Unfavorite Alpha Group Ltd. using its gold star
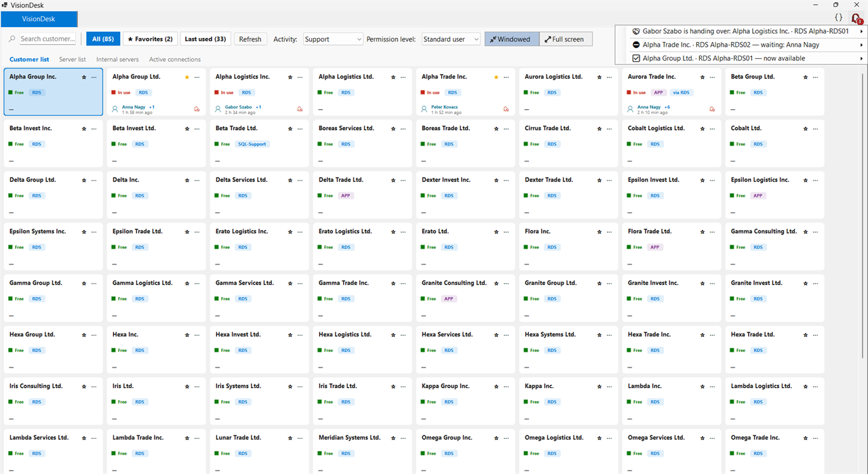 coord(187,77)
